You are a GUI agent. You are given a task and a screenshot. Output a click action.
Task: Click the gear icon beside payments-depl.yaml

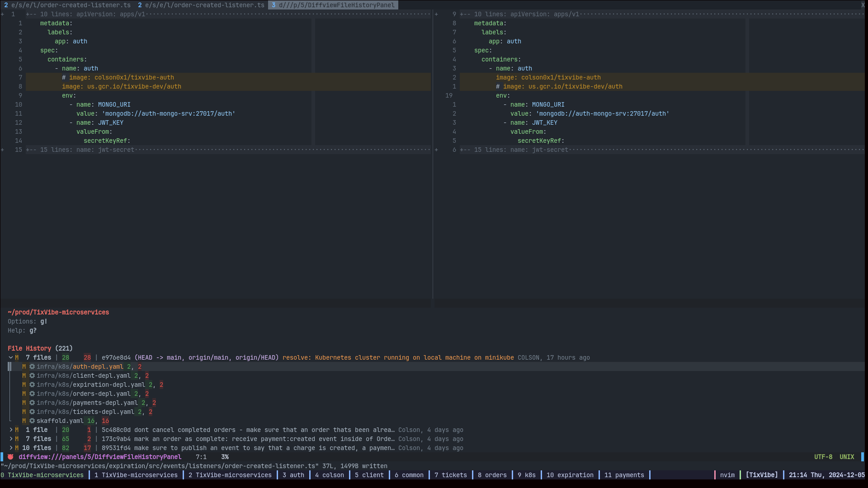32,403
